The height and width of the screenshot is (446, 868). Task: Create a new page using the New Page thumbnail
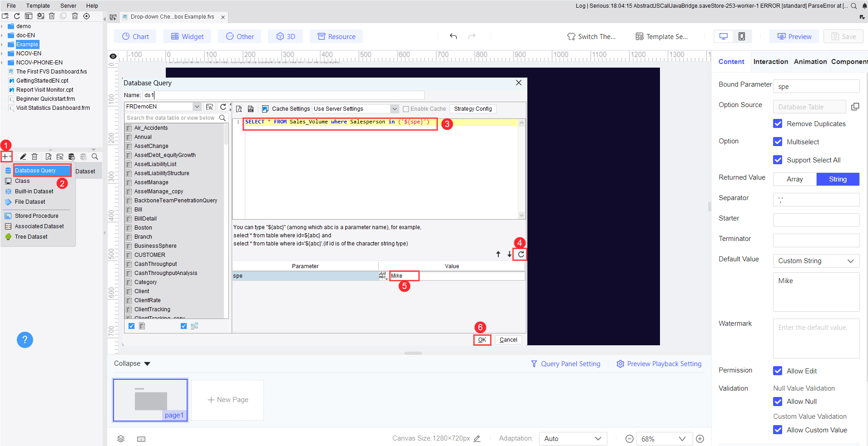[227, 400]
